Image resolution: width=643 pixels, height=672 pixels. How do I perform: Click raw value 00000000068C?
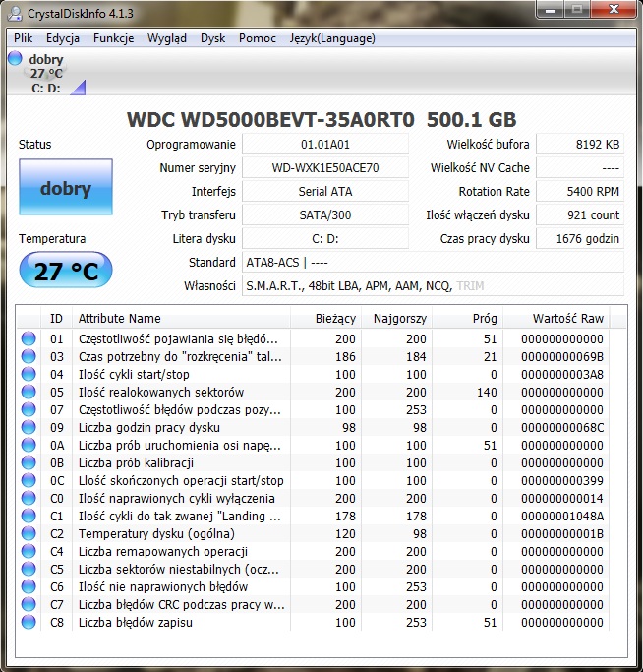[562, 427]
